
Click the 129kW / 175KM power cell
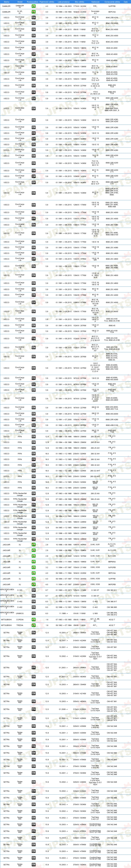click(79, 205)
